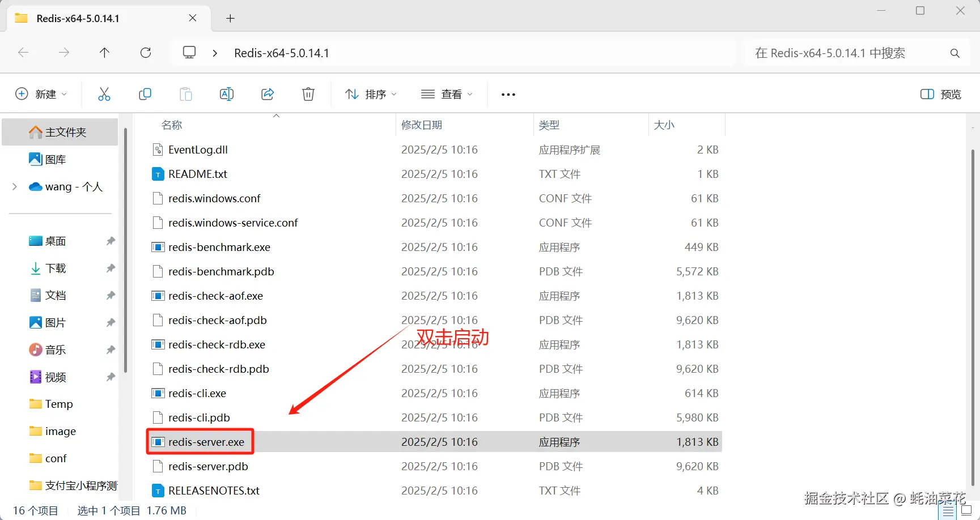Toggle the 预览 preview pane
This screenshot has height=520, width=980.
point(941,94)
